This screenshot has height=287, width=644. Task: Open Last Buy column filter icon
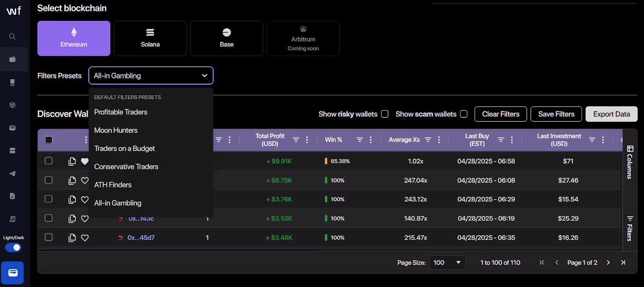pos(501,140)
